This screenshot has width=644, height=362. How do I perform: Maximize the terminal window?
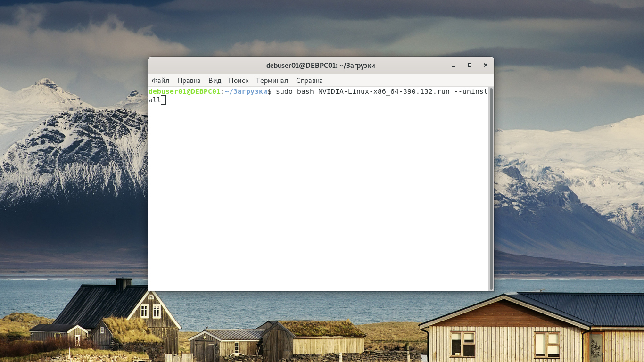click(470, 66)
